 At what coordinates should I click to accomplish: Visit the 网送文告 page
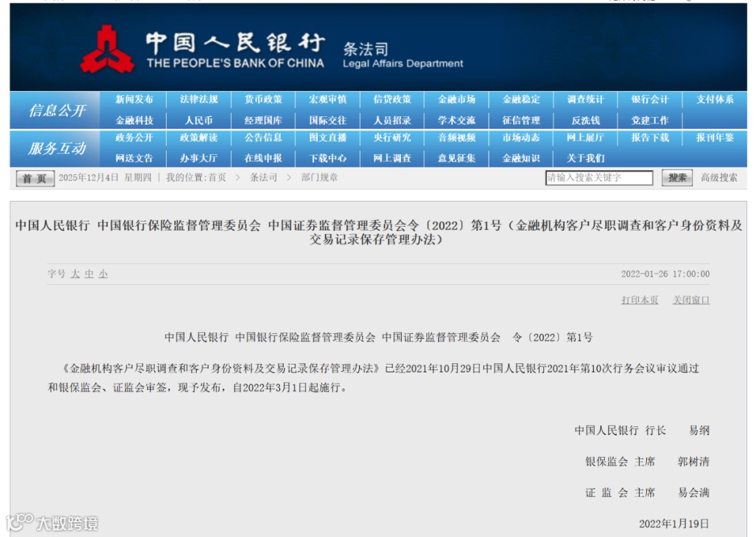coord(134,158)
